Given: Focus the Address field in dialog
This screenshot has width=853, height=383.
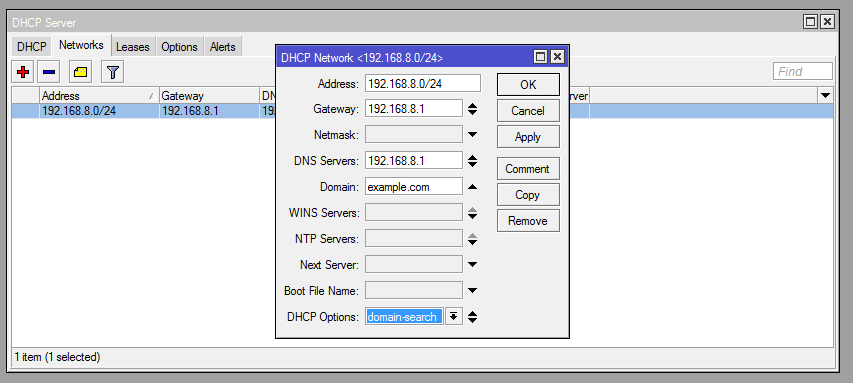Looking at the screenshot, I should click(x=423, y=83).
